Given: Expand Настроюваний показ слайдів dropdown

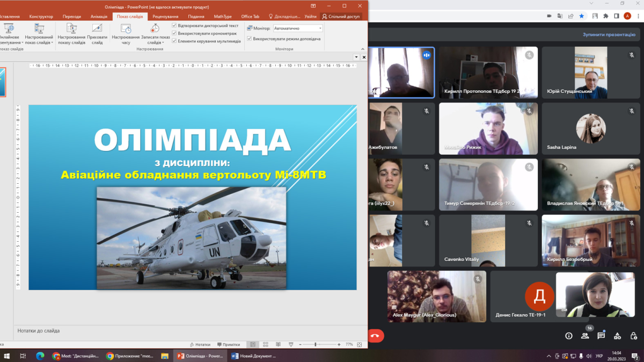Looking at the screenshot, I should click(x=39, y=42).
